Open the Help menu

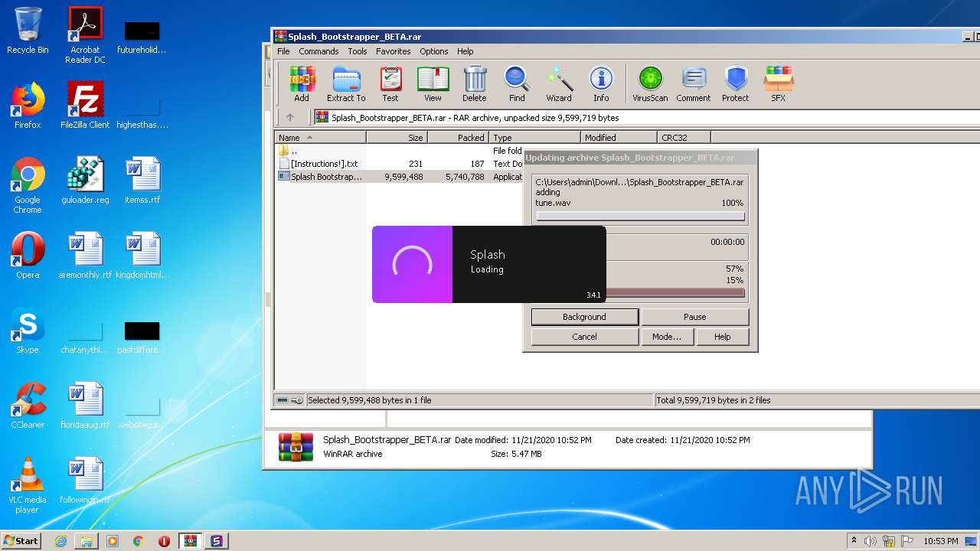tap(465, 51)
